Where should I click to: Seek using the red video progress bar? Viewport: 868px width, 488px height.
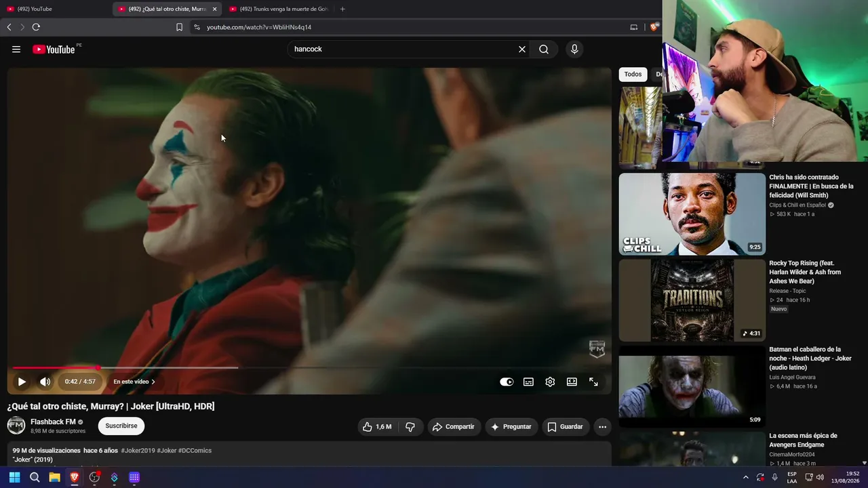(309, 368)
